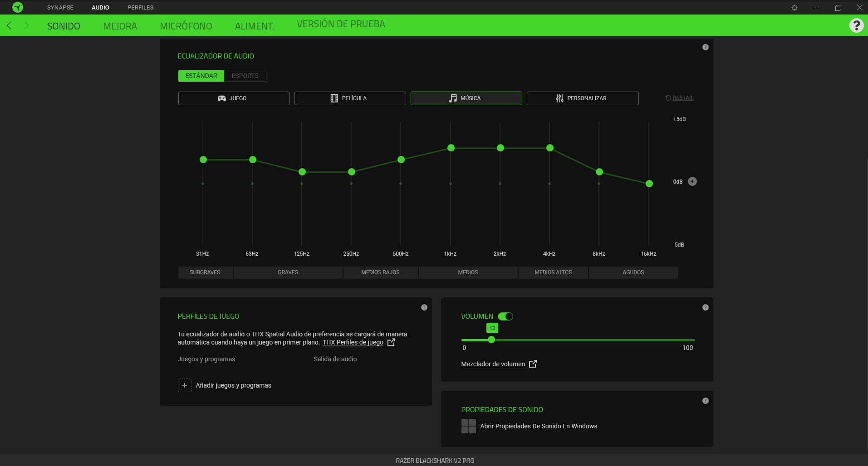Open the Synapse tab
The width and height of the screenshot is (868, 466).
click(60, 7)
